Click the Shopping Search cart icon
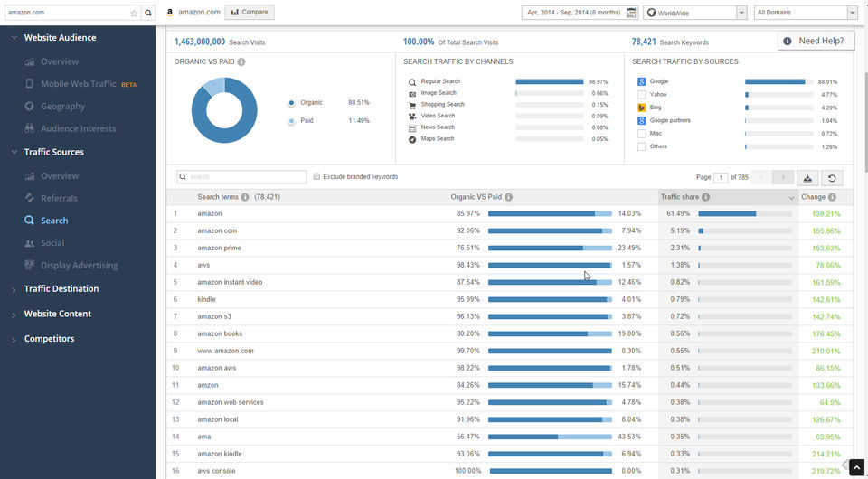The height and width of the screenshot is (479, 868). point(412,105)
